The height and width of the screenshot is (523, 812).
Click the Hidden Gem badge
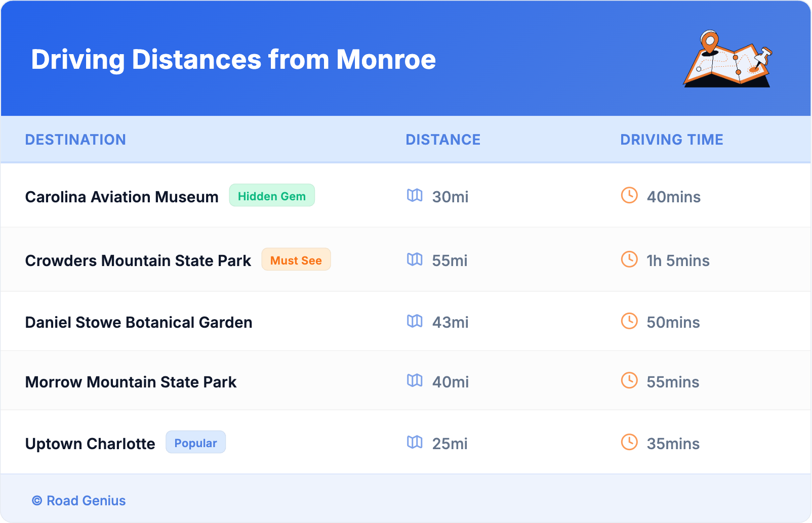(272, 196)
